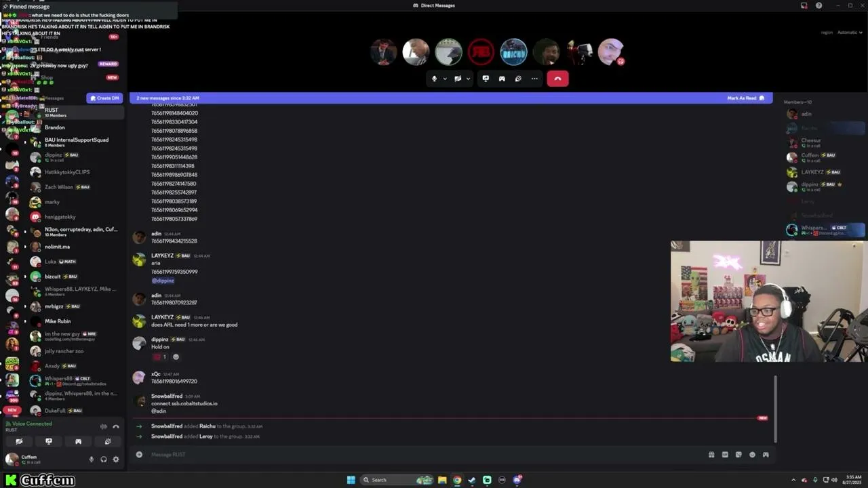Click red FaZe avatar in call
868x488 pixels.
pos(481,52)
